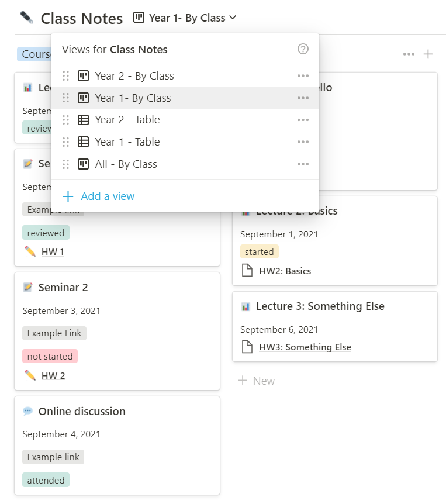
Task: Click the red not started status tag
Action: click(x=50, y=356)
